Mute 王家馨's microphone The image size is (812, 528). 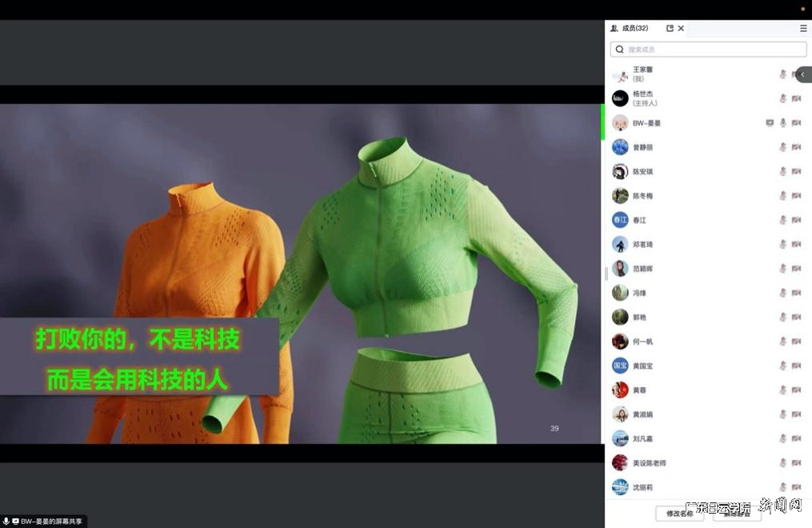coord(783,73)
